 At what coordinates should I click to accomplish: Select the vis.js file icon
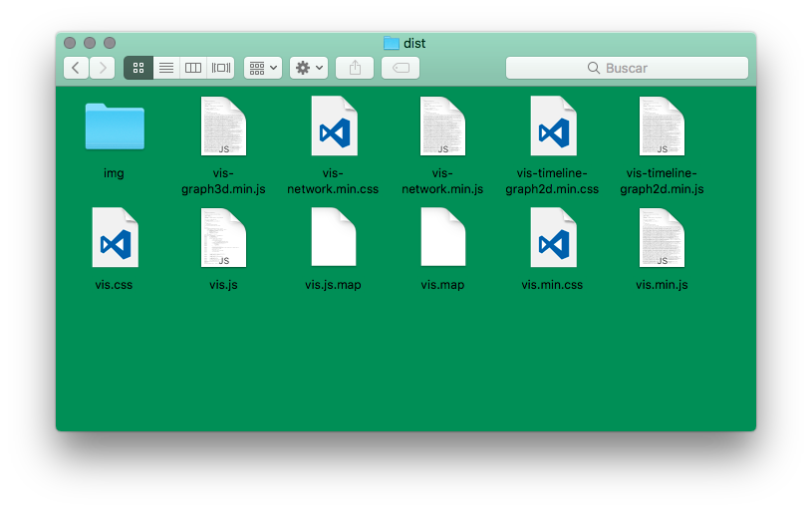tap(223, 237)
